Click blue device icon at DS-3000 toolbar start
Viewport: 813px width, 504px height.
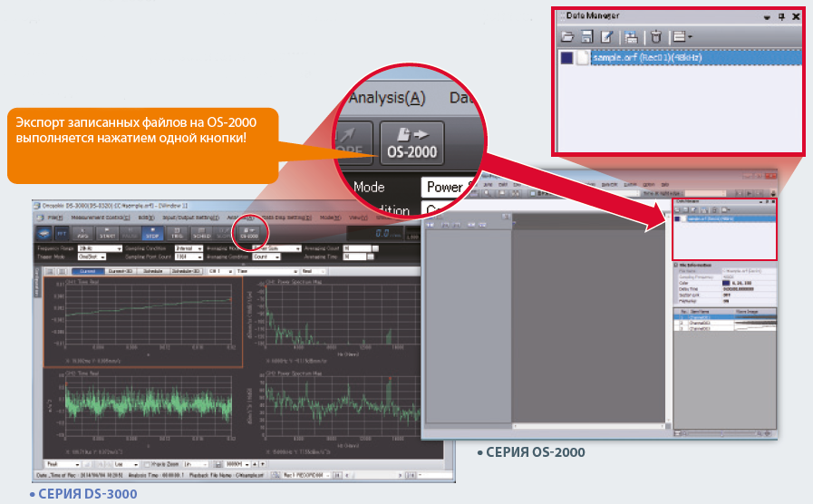tap(44, 233)
